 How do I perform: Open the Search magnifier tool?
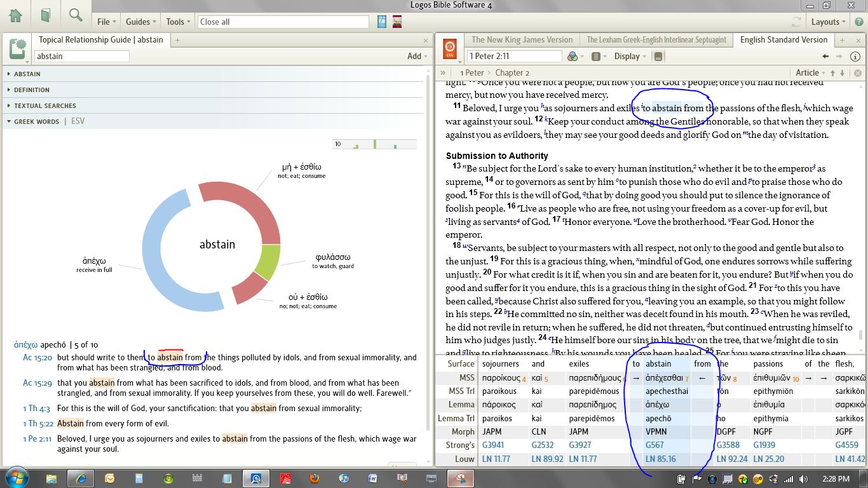tap(76, 15)
